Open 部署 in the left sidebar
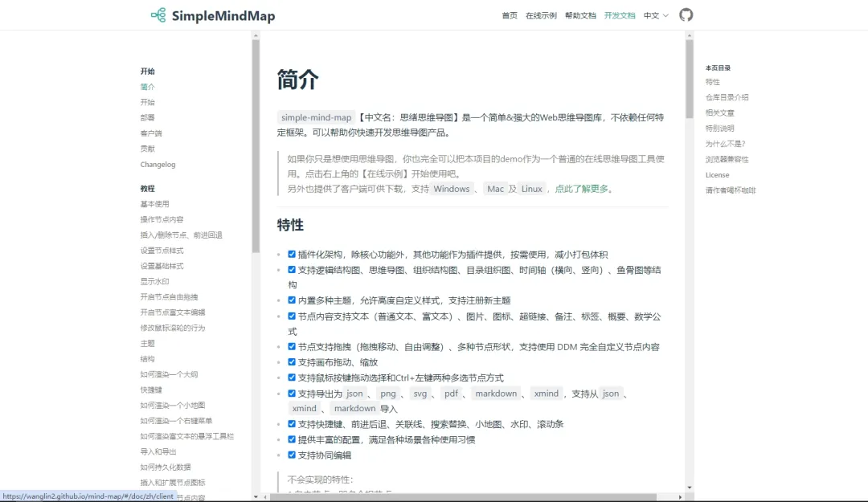The image size is (868, 502). pyautogui.click(x=147, y=118)
